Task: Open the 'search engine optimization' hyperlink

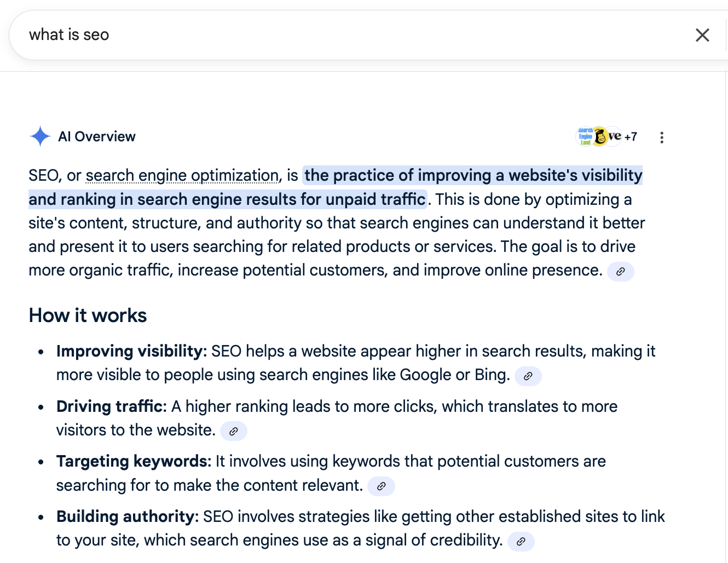Action: (x=181, y=175)
